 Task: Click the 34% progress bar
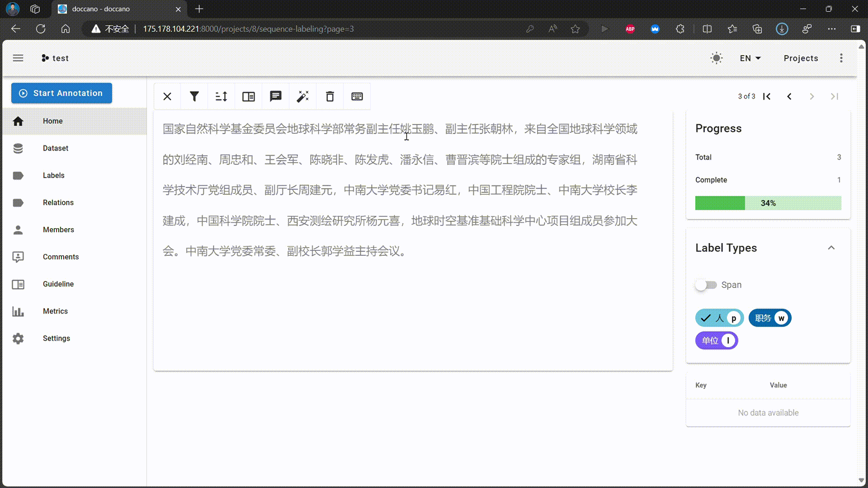tap(768, 203)
